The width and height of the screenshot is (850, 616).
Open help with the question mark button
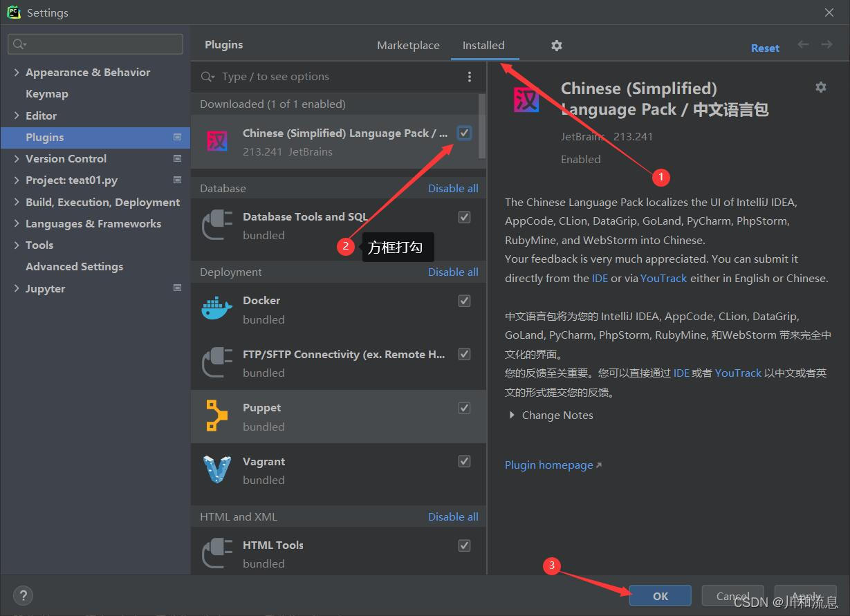click(x=23, y=595)
